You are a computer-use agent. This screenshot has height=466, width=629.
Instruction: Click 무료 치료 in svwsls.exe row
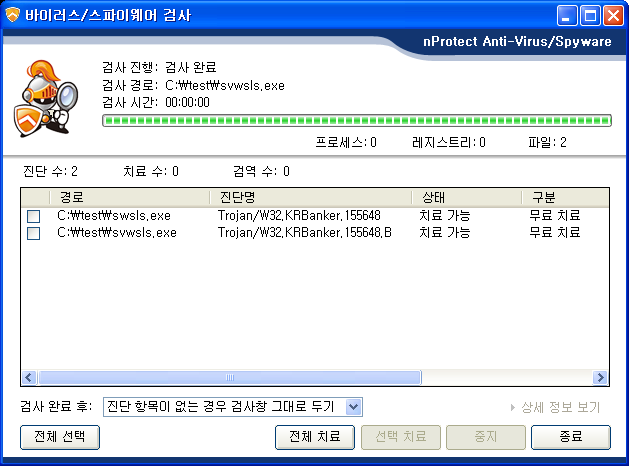[x=554, y=233]
